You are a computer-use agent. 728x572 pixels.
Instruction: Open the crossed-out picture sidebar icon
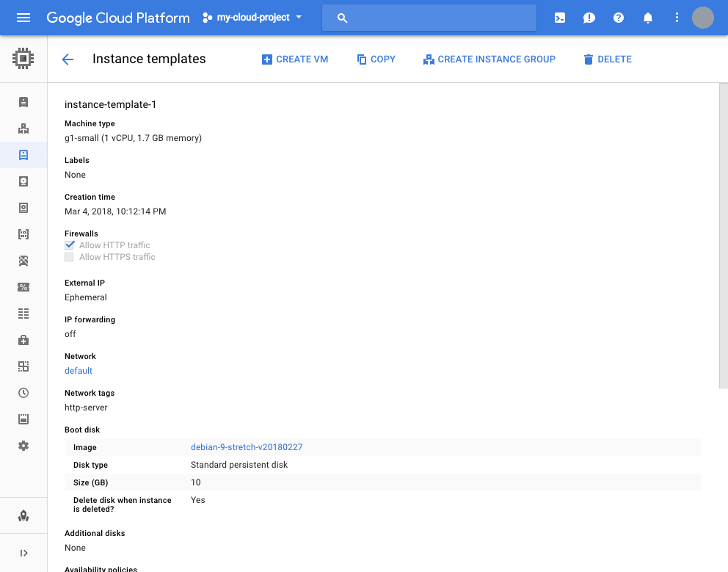coord(23,261)
